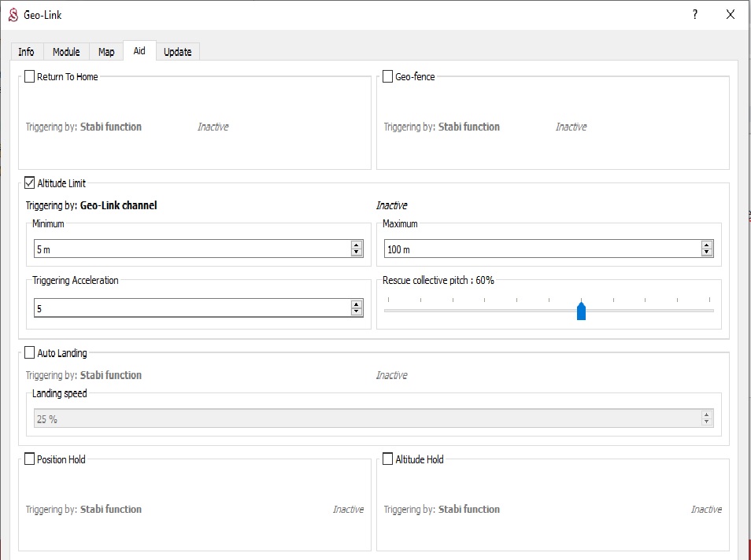
Task: Enable the Altitude Hold checkbox
Action: coord(388,459)
